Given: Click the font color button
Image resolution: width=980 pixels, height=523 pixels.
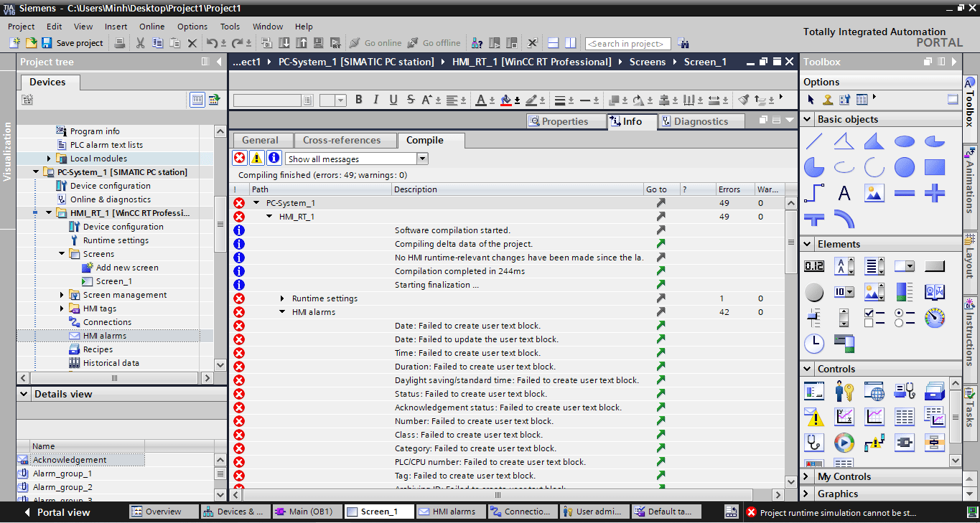Looking at the screenshot, I should click(481, 100).
